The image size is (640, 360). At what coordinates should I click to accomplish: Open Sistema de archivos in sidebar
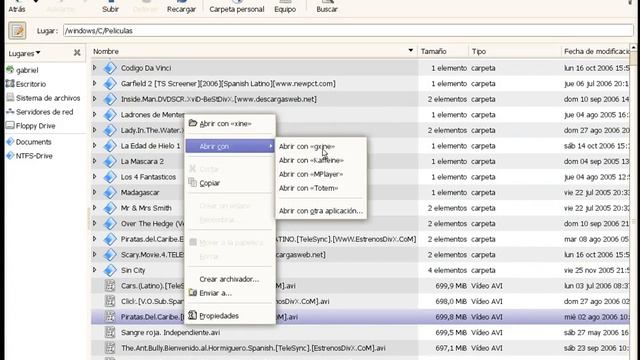43,98
